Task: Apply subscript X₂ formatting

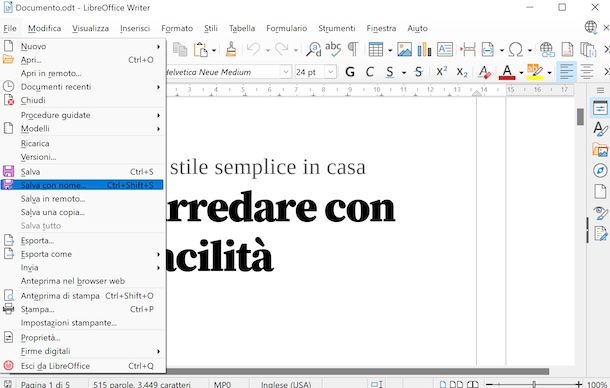Action: [462, 72]
